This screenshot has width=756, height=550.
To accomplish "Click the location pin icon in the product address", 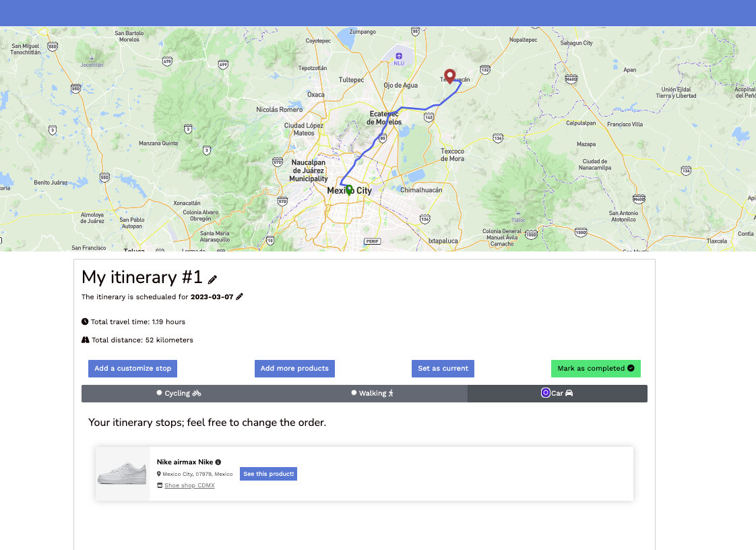I will point(158,474).
